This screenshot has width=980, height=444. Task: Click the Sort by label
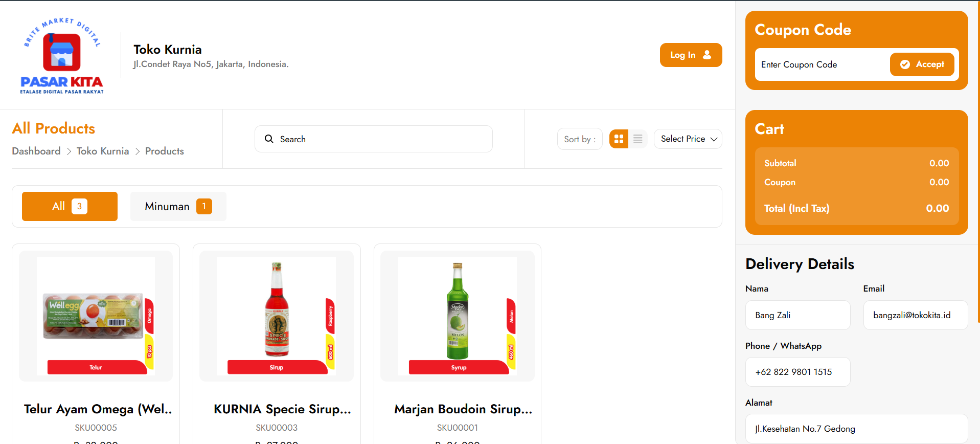click(580, 139)
